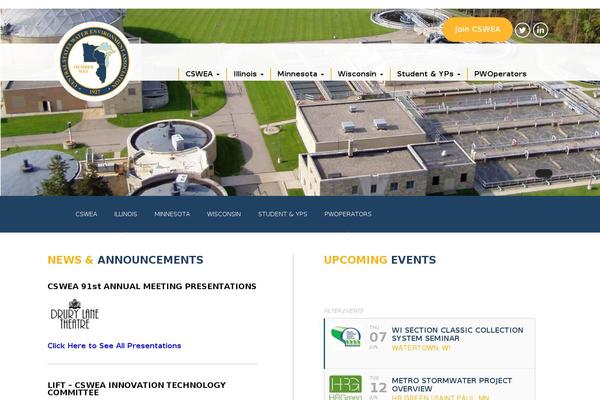The height and width of the screenshot is (400, 600).
Task: Select STUDENT & YPS in the blue bar
Action: click(282, 214)
